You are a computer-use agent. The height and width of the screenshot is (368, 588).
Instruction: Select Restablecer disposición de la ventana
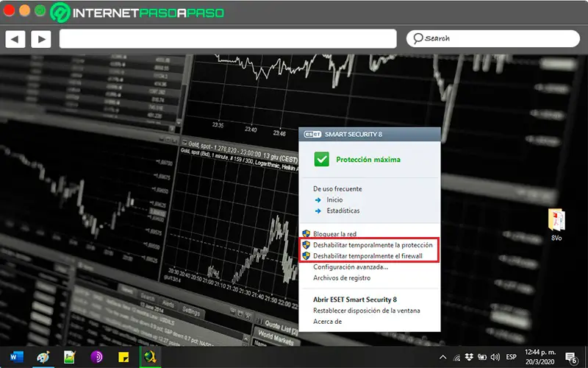(x=366, y=311)
